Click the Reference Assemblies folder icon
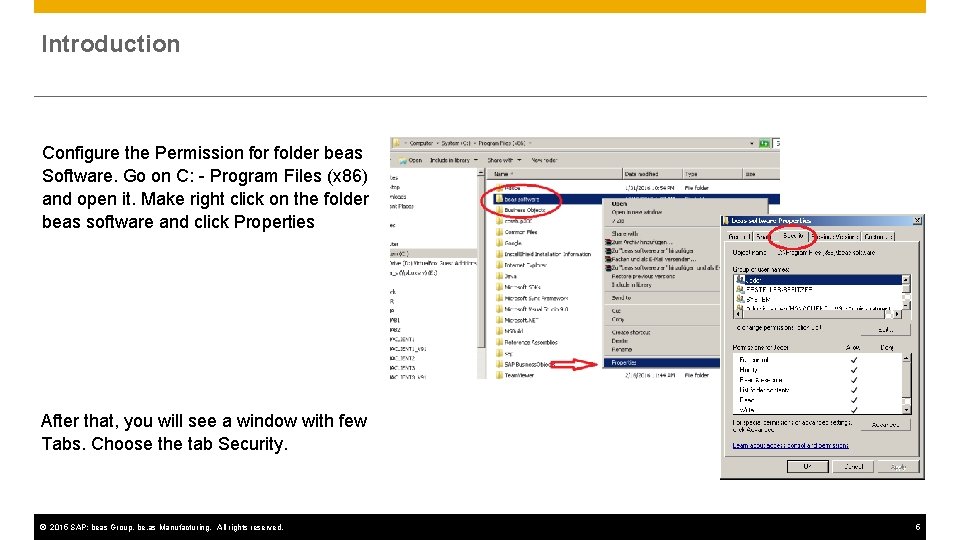Viewport: 960px width, 540px height. point(499,342)
